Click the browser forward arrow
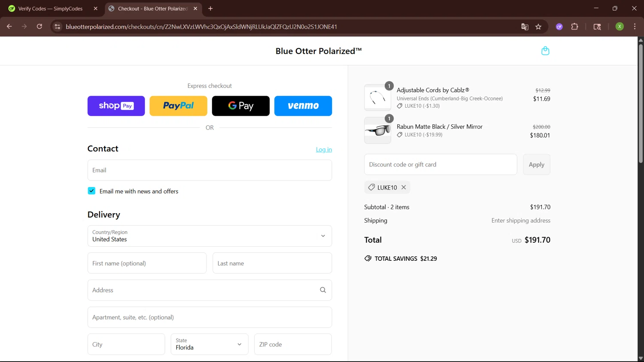Screen dimensions: 644x362 [x=24, y=27]
